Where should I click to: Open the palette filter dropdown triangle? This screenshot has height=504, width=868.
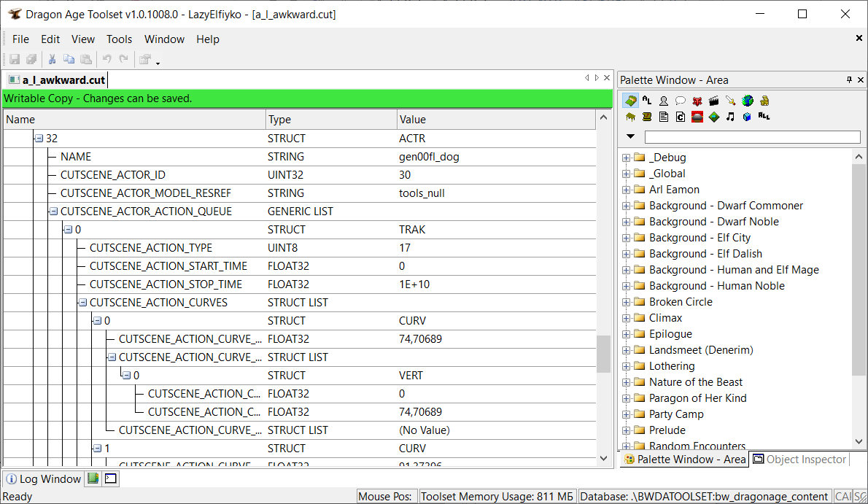(630, 136)
